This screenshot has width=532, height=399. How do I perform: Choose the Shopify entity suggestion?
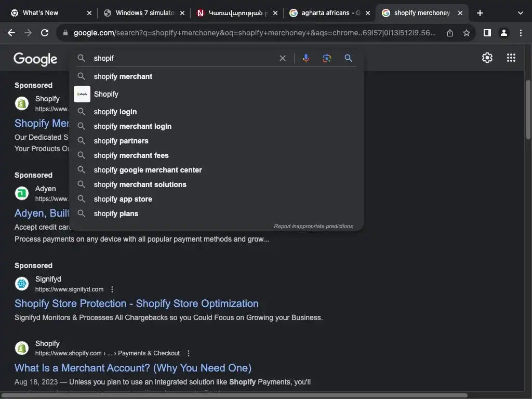coord(217,94)
